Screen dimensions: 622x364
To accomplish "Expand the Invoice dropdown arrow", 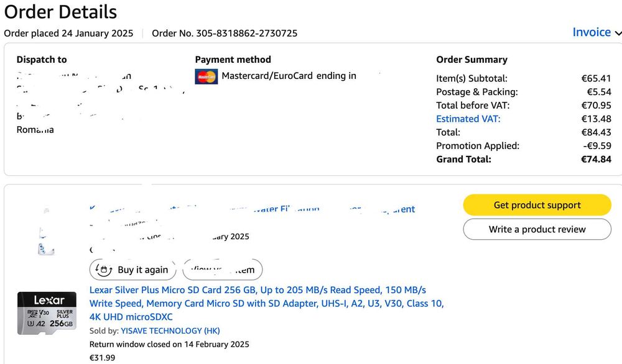I will click(617, 34).
